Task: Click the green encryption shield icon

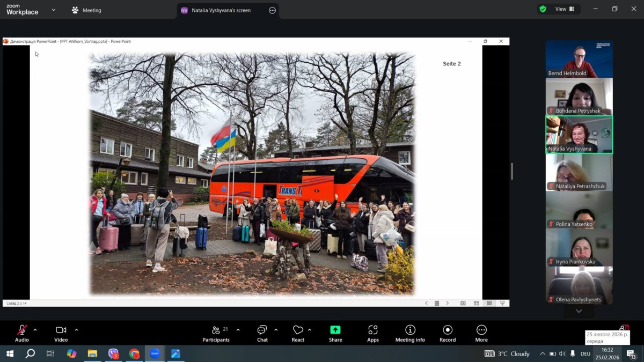Action: pyautogui.click(x=543, y=9)
